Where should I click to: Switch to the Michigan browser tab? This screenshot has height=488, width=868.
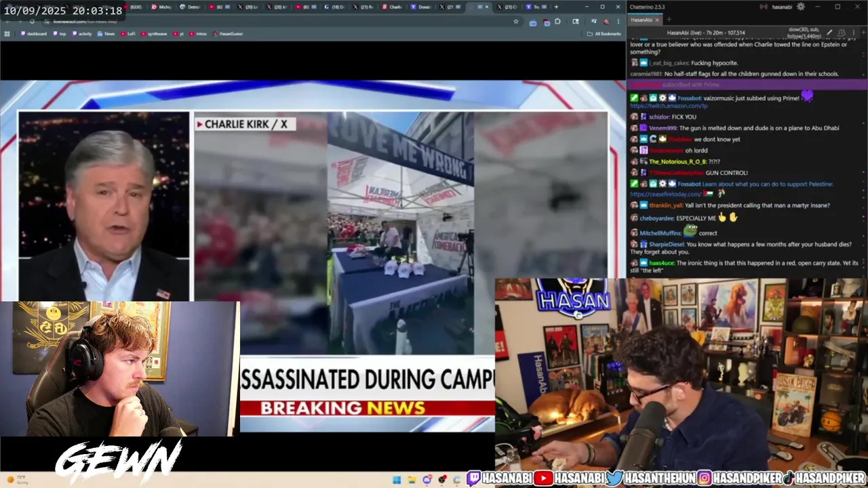[163, 7]
